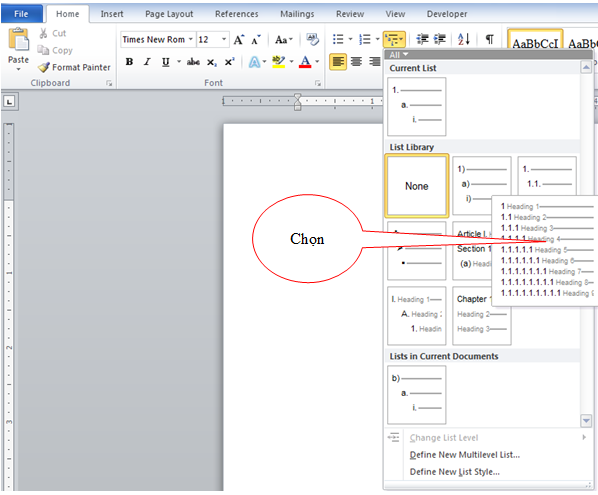Click the Superscript x2 icon

pos(229,62)
